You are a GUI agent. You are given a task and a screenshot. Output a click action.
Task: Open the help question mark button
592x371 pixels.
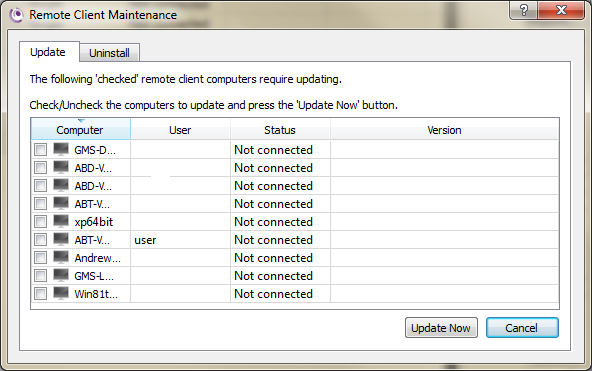tap(524, 10)
